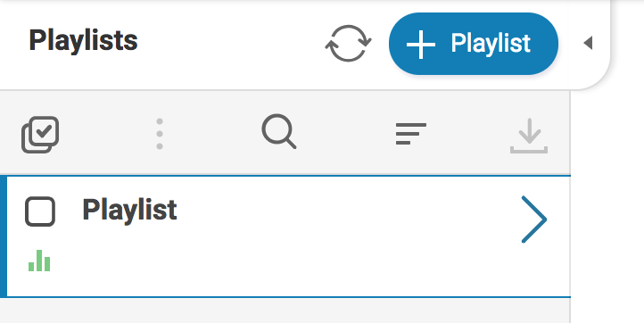Open the three-dot more options menu
Viewport: 644px width, 323px height.
[x=160, y=134]
